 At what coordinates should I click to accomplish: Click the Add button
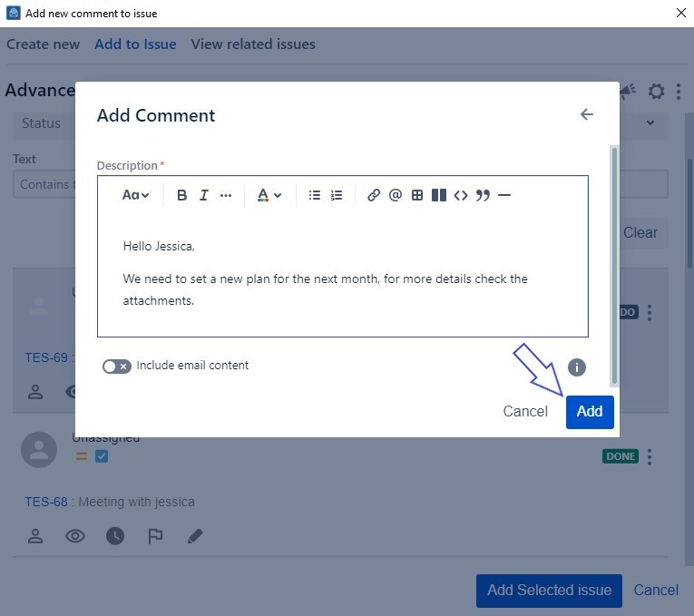pyautogui.click(x=590, y=412)
